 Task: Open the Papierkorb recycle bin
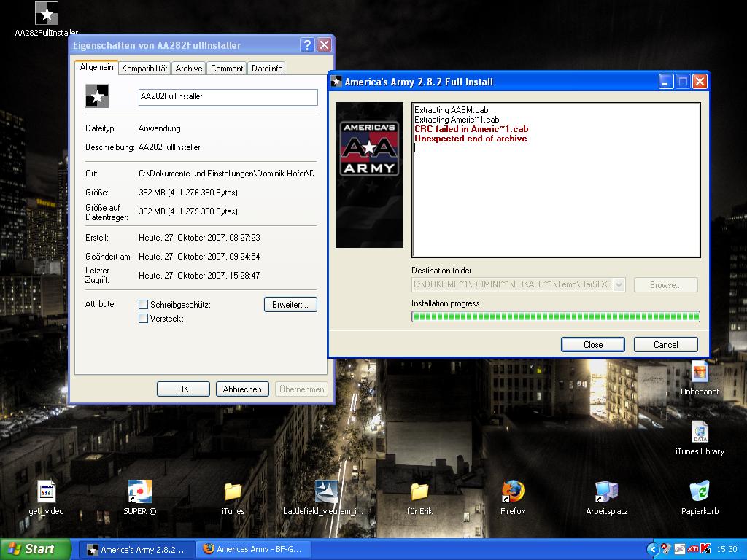coord(700,491)
